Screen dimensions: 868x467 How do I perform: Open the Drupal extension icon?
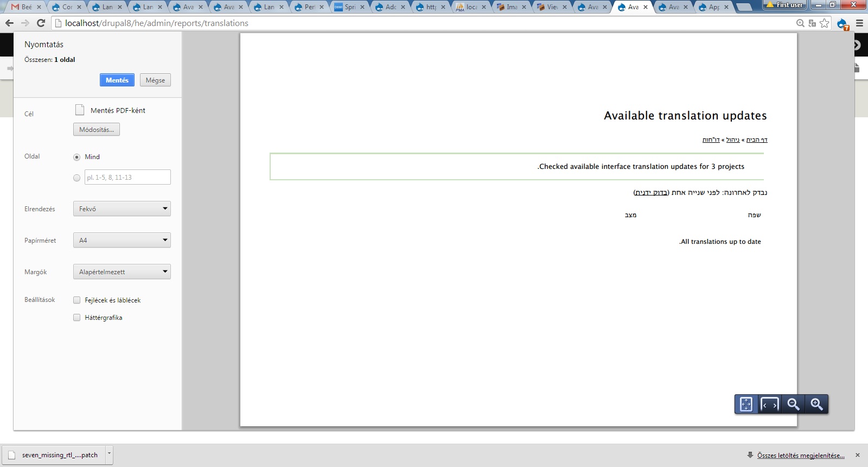pyautogui.click(x=842, y=23)
